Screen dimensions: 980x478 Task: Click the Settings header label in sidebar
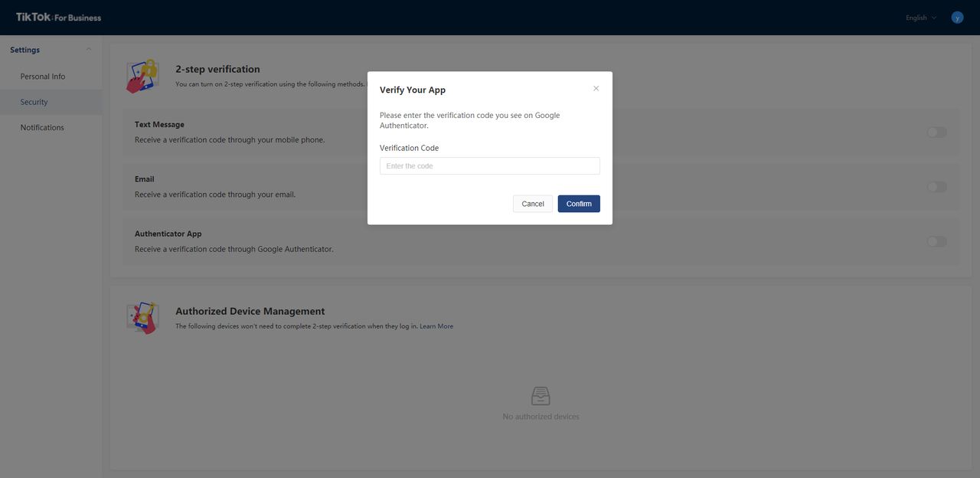pyautogui.click(x=25, y=50)
